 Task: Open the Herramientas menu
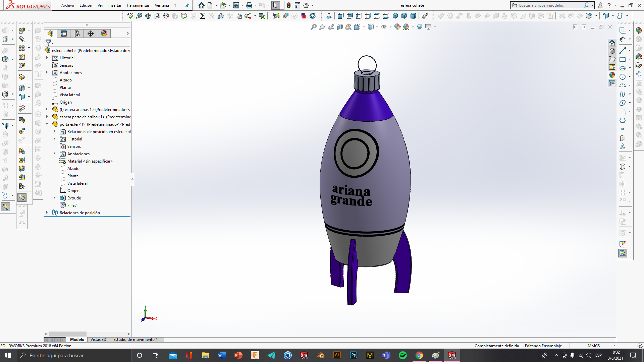[x=138, y=5]
